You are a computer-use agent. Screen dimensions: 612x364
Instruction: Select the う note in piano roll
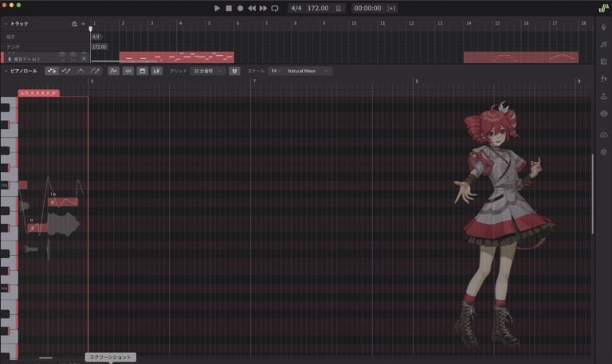click(38, 228)
